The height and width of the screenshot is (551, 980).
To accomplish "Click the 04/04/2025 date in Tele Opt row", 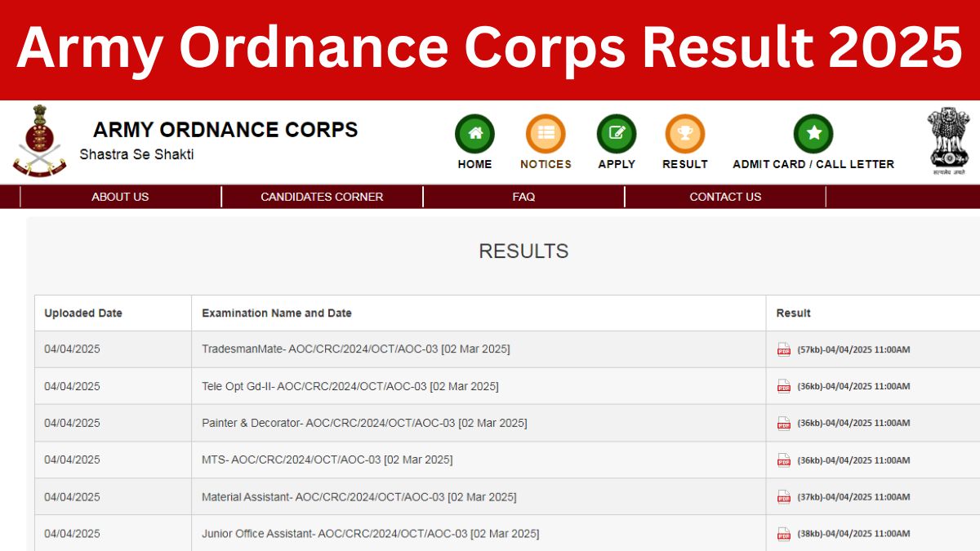I will (x=72, y=386).
